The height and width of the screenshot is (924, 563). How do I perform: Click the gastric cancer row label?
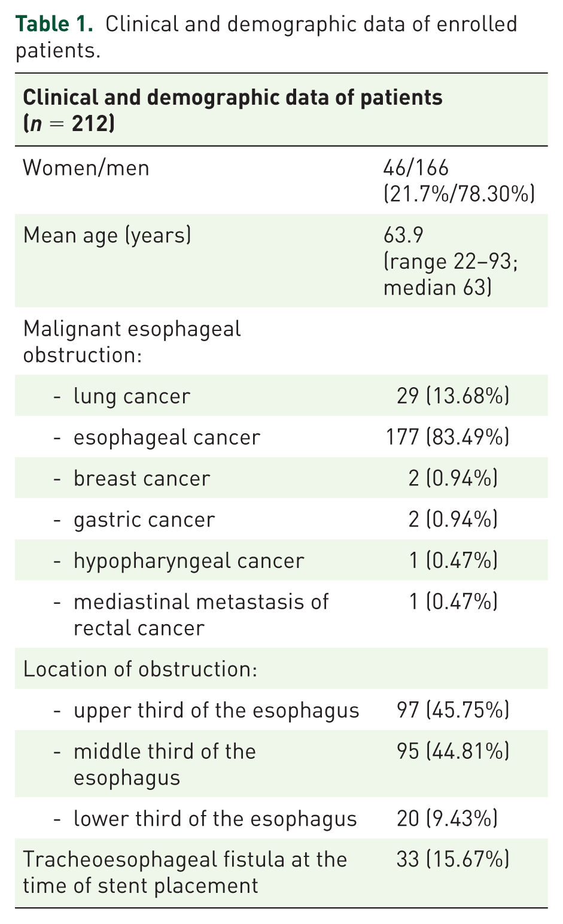point(144,519)
